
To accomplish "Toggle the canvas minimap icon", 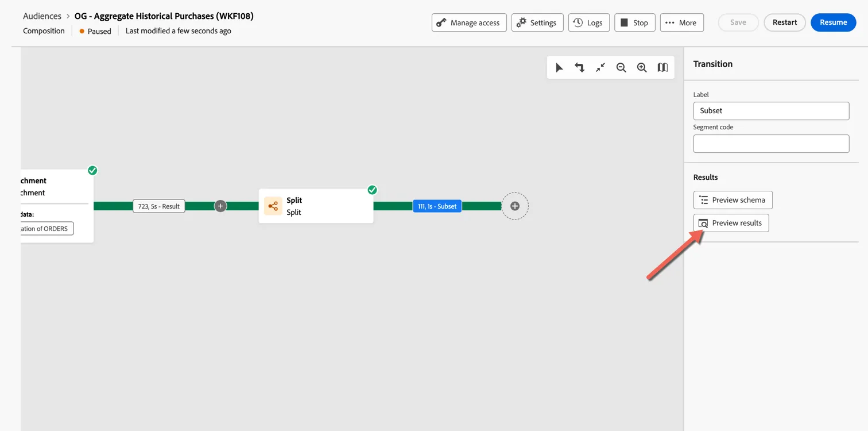I will [x=662, y=68].
